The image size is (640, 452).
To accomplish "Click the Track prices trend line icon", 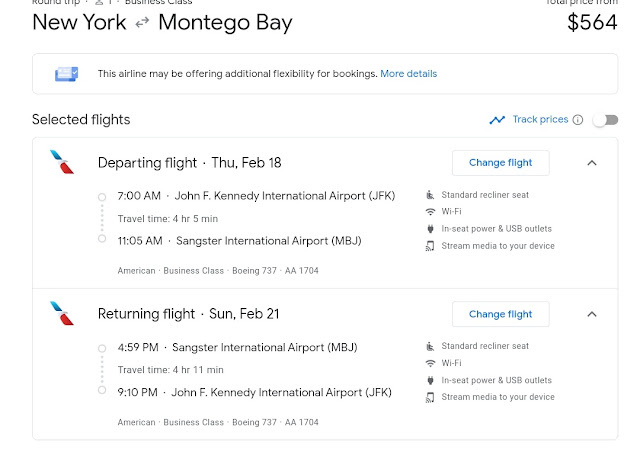I will (x=497, y=120).
